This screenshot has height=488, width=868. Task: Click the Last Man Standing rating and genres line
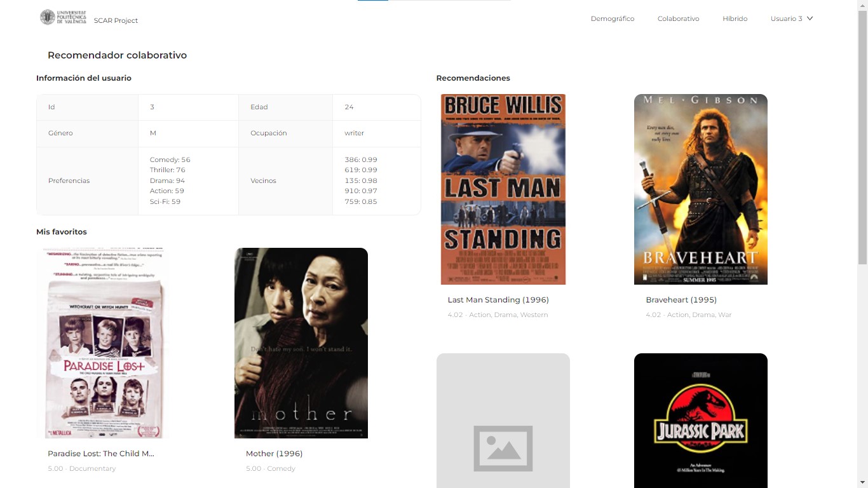pos(498,315)
